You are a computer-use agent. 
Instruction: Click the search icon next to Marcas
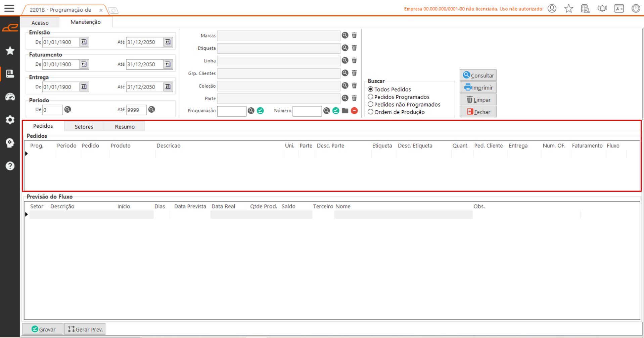[345, 36]
